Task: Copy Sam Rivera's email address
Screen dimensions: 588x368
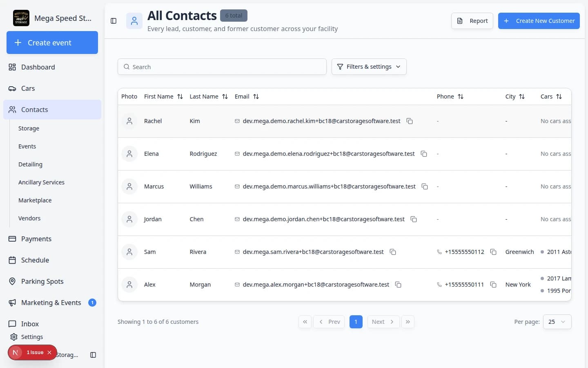Action: pyautogui.click(x=393, y=252)
